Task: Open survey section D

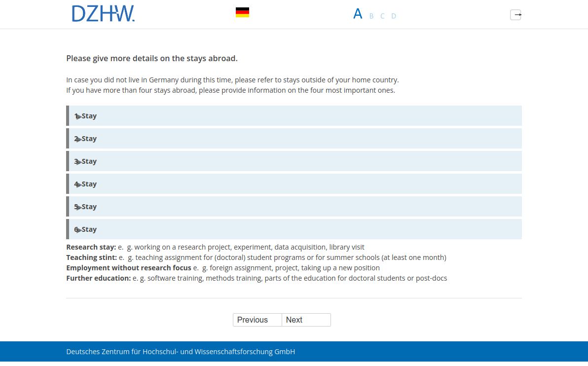Action: 394,16
